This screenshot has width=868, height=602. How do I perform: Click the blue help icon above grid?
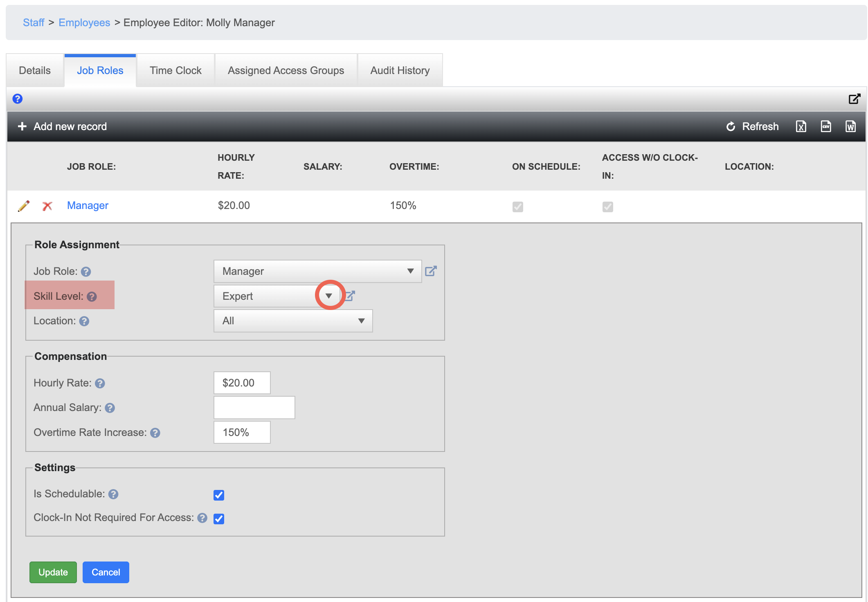tap(18, 99)
